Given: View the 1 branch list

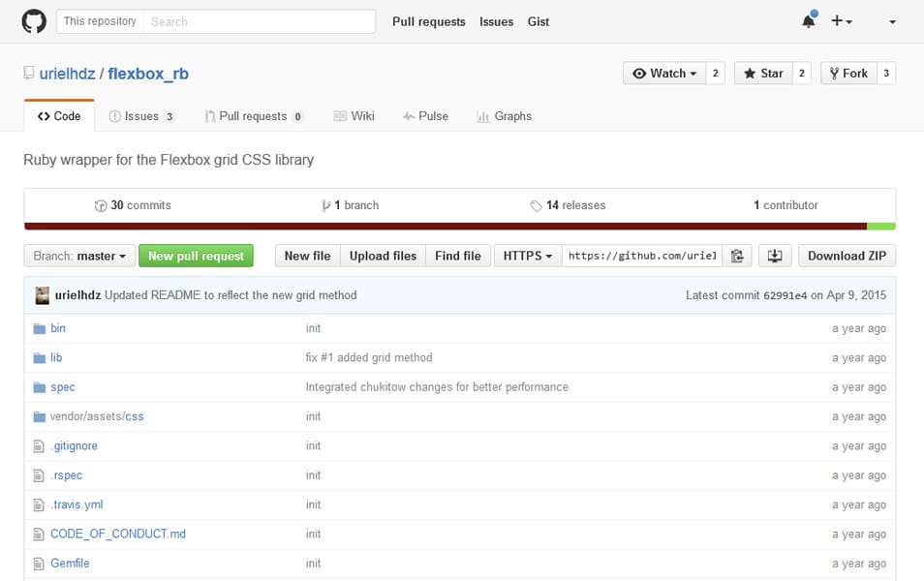Looking at the screenshot, I should [x=350, y=205].
